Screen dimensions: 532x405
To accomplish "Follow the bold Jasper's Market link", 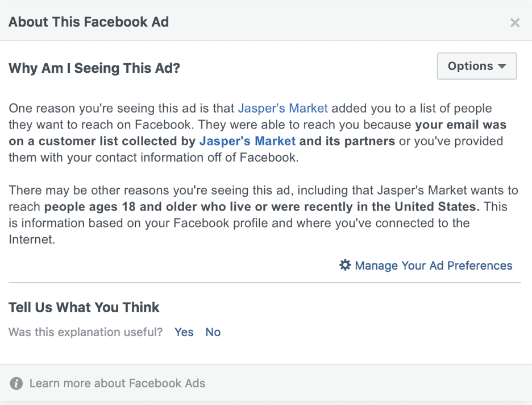I will click(x=247, y=141).
